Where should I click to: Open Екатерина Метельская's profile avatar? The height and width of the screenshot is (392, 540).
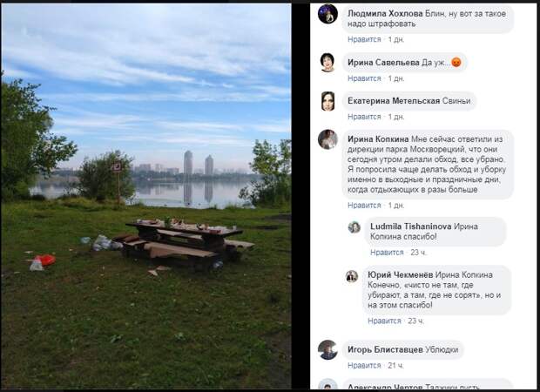pos(327,101)
